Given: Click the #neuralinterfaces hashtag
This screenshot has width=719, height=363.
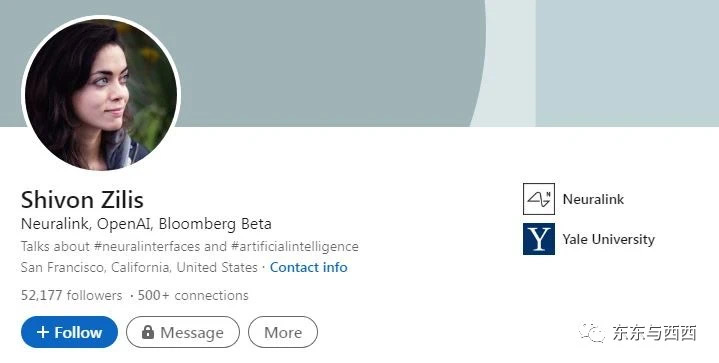Looking at the screenshot, I should [x=147, y=247].
